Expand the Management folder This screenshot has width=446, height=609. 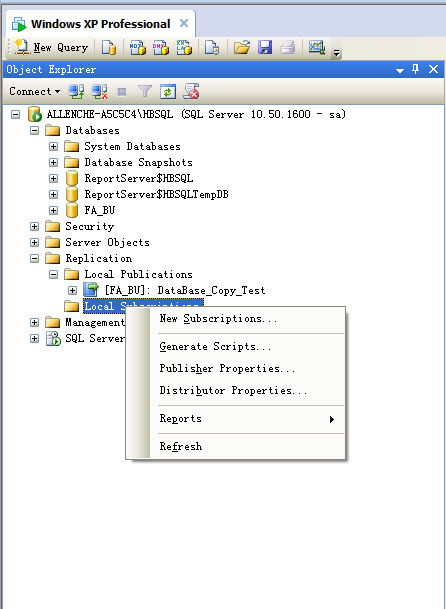click(35, 322)
